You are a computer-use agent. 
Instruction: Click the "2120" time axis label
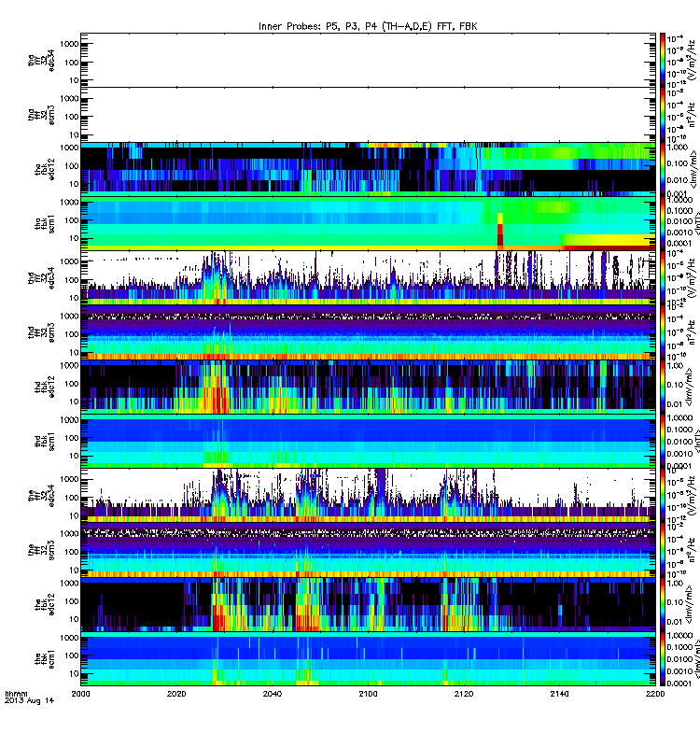tap(464, 694)
